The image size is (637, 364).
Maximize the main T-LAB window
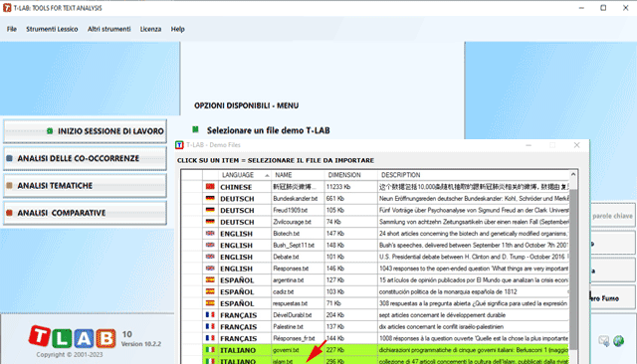tap(603, 8)
